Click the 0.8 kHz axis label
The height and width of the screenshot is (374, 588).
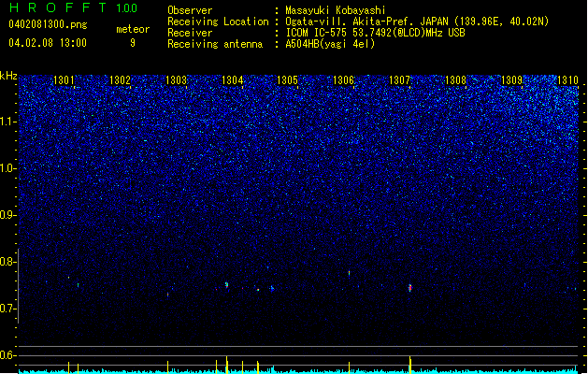8,262
